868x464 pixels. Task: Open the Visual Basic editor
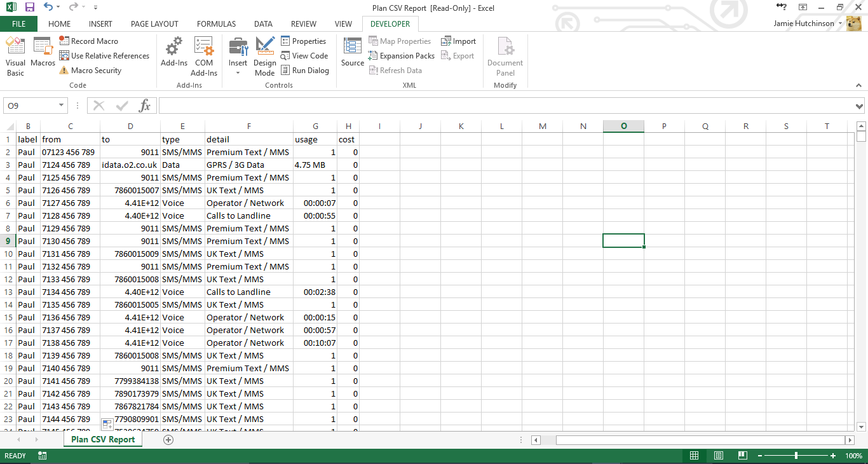pos(15,57)
